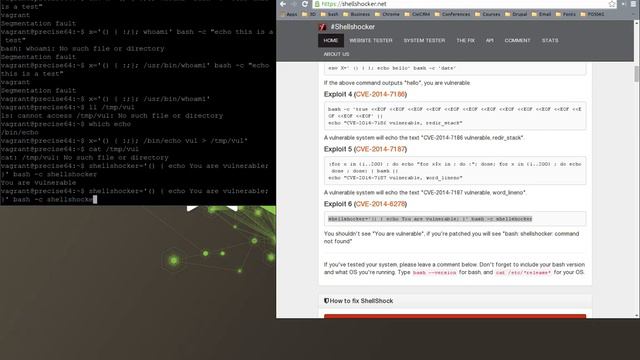This screenshot has height=360, width=640.
Task: Bookmark this page with the star icon
Action: tap(611, 4)
